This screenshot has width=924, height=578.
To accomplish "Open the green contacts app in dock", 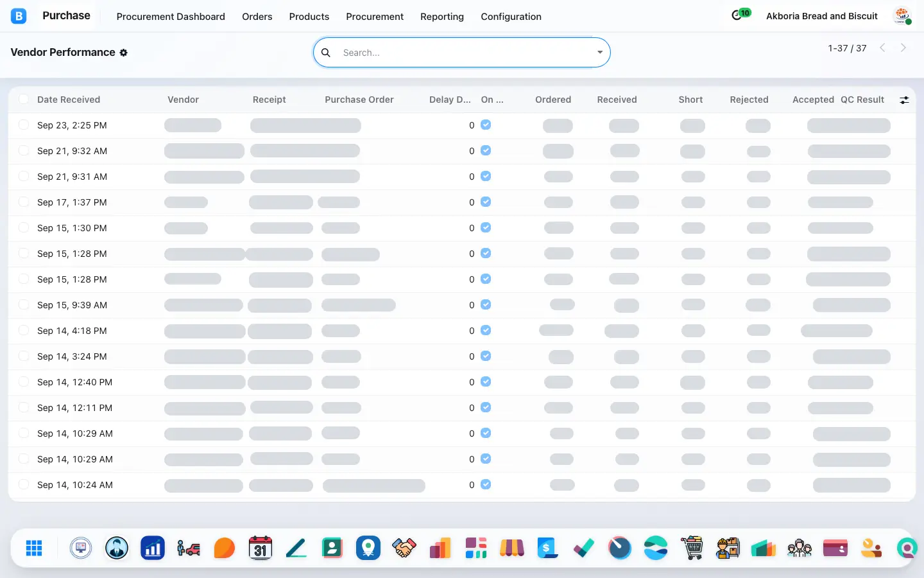I will [332, 548].
